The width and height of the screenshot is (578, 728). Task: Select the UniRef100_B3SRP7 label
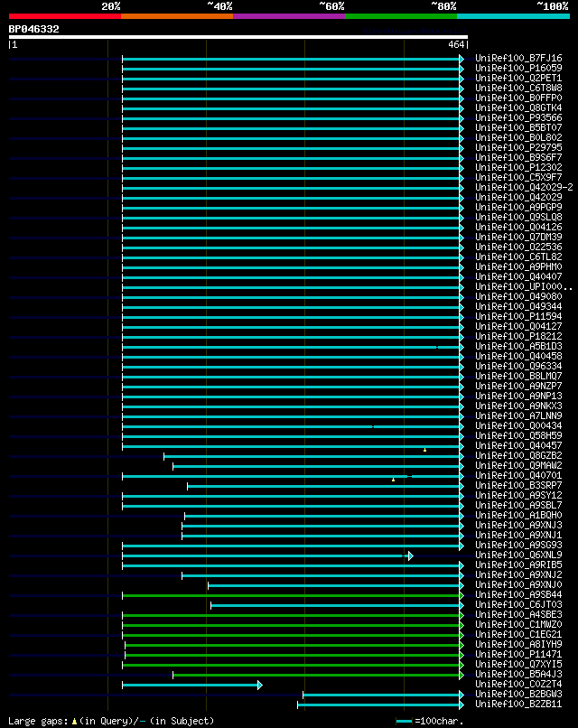tap(518, 485)
